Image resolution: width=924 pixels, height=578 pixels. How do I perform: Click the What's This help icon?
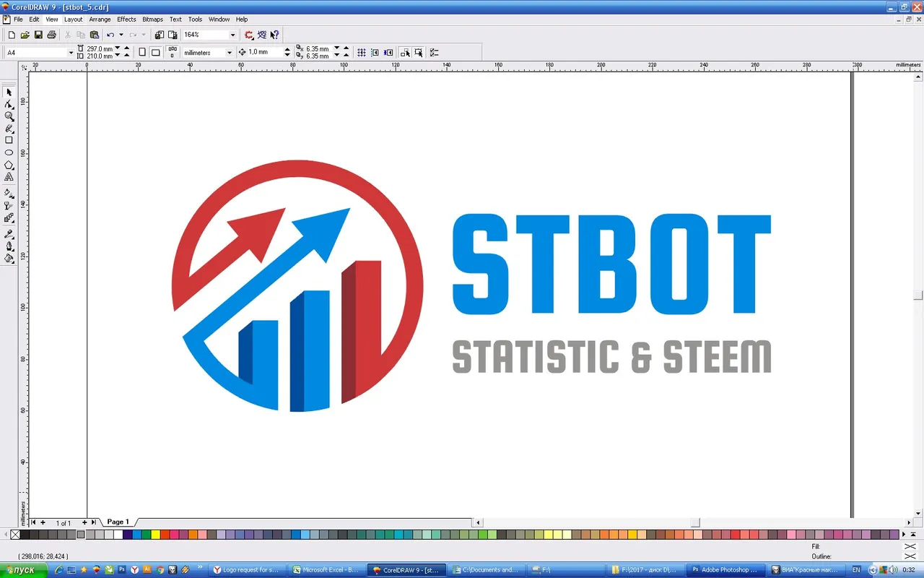point(274,35)
